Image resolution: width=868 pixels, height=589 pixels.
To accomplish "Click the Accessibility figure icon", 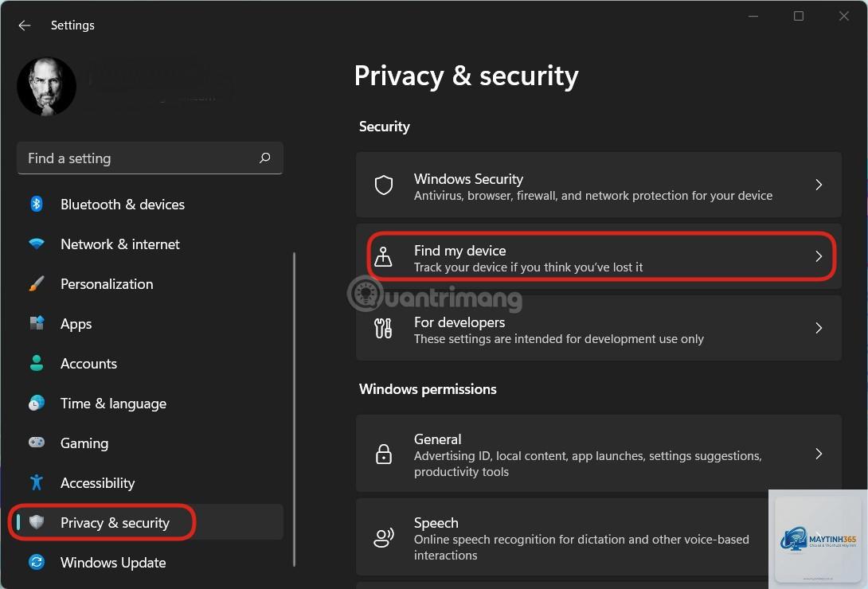I will pyautogui.click(x=37, y=482).
